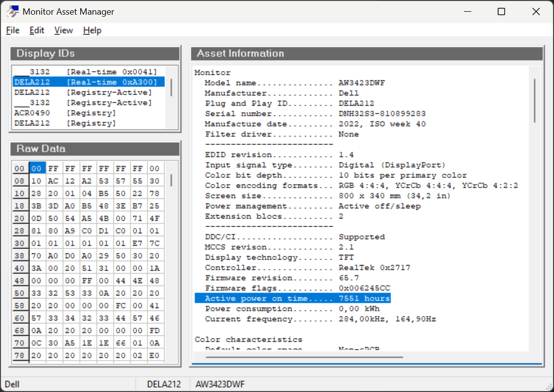Viewport: 554px width, 392px height.
Task: Select byte B5 in raw data row 10
Action: [x=104, y=194]
